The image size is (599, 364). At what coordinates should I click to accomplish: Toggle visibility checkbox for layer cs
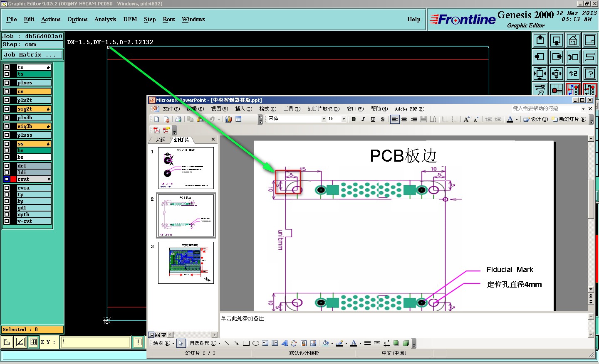7,91
